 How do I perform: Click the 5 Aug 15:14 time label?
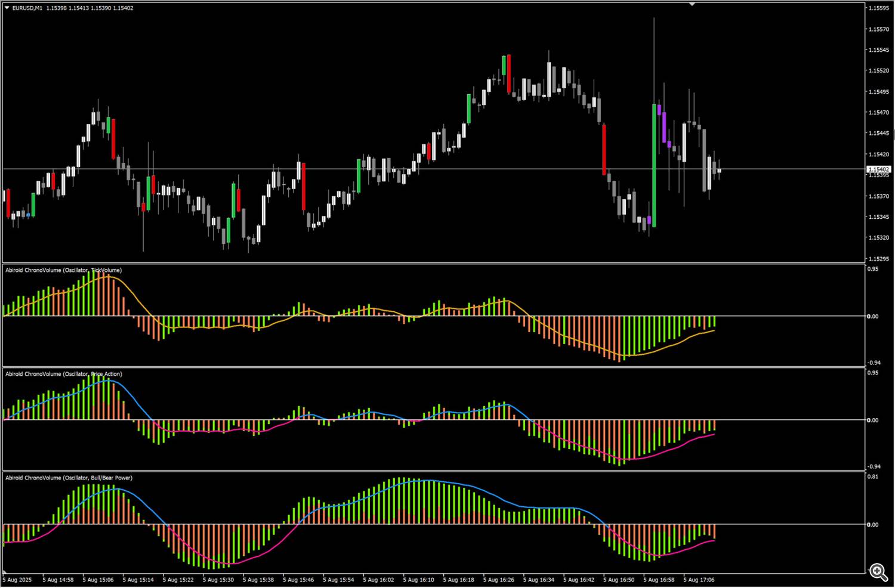click(x=138, y=580)
